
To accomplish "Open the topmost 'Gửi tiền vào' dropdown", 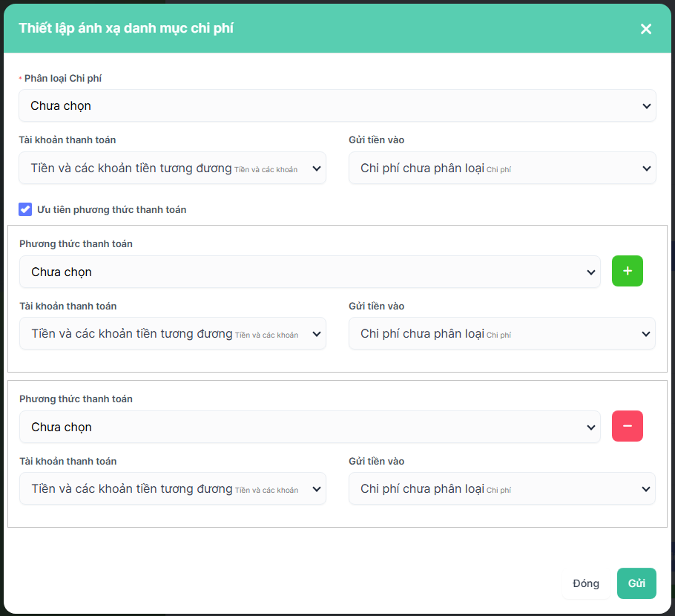I will point(502,168).
